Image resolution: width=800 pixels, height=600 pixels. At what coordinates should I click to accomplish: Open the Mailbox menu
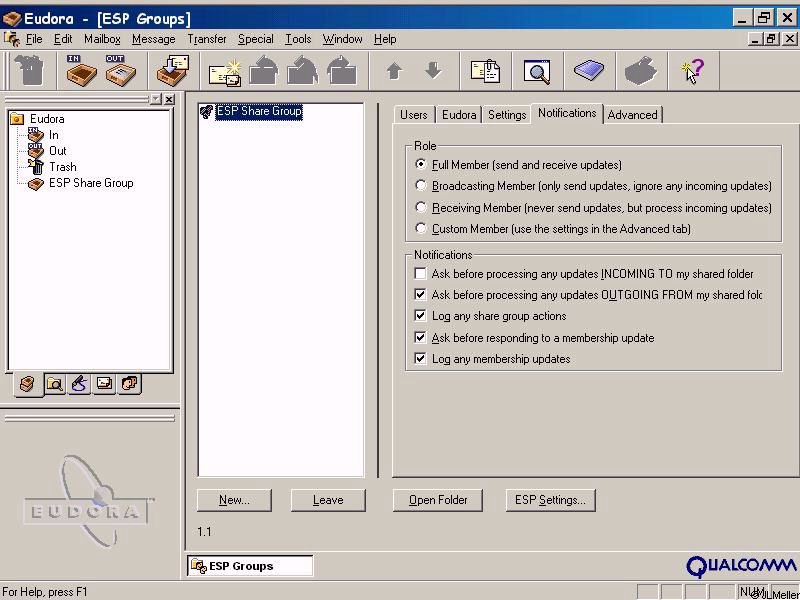coord(102,39)
